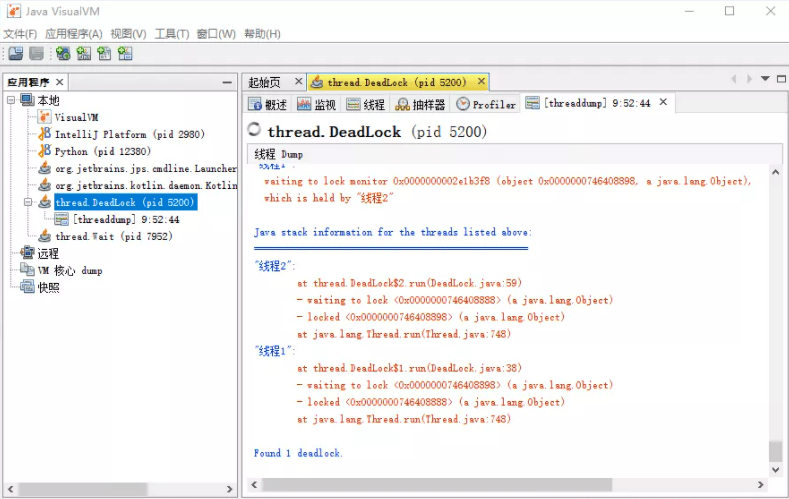Close the [threaddump] 9:52:44 subtab
Screen dimensions: 789x499
coord(663,102)
